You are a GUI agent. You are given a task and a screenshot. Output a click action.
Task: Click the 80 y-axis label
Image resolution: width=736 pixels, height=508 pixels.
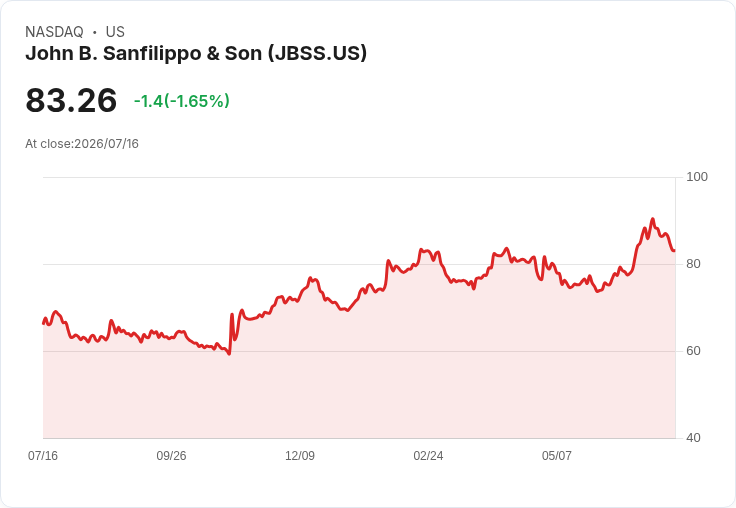(693, 264)
